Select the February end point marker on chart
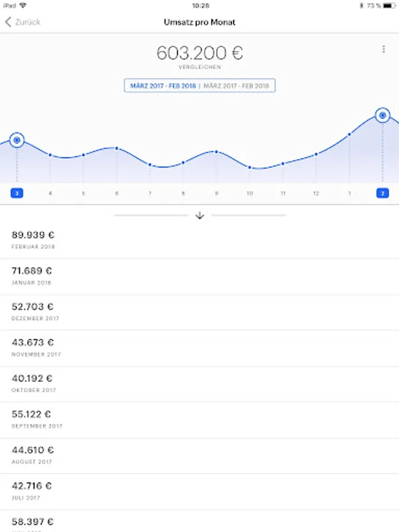 click(x=382, y=115)
